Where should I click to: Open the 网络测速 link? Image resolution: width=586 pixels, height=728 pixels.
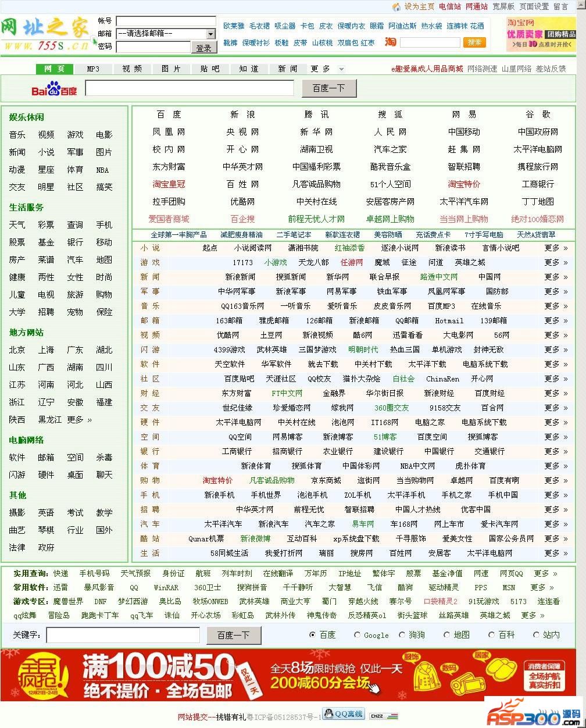483,69
